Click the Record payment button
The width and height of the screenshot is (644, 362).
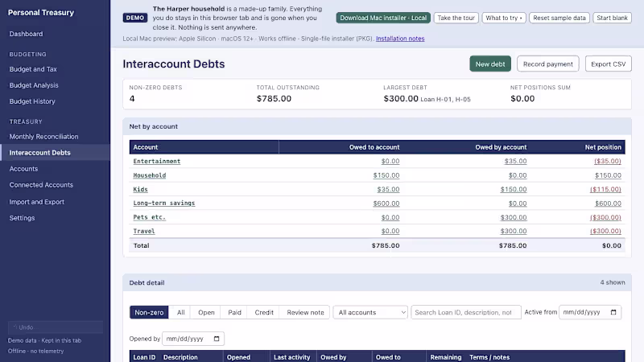coord(548,64)
